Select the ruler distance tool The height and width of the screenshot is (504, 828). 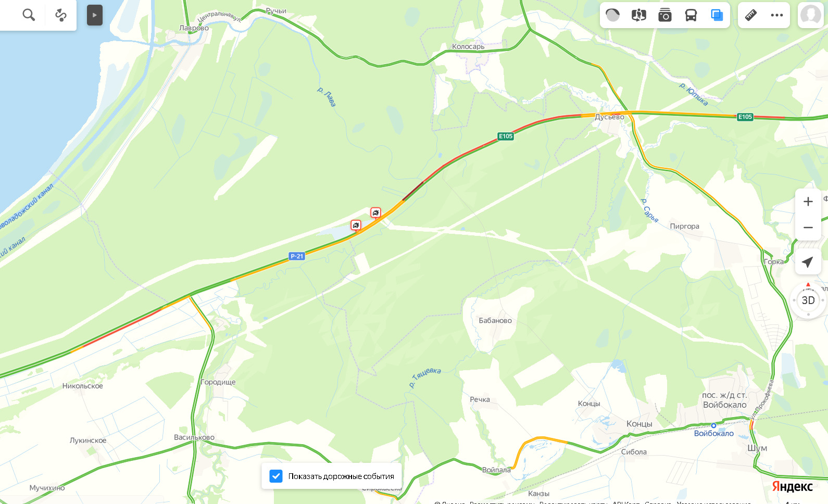pos(751,15)
